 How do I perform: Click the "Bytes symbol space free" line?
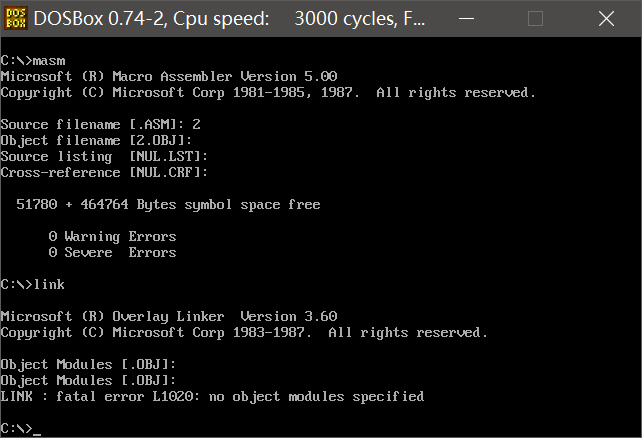pyautogui.click(x=168, y=204)
